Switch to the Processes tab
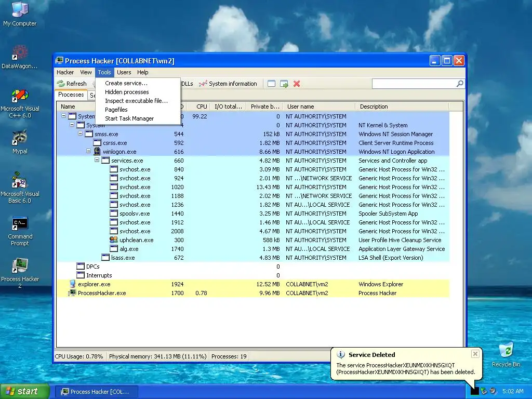Screen dimensions: 532x399 (71, 95)
